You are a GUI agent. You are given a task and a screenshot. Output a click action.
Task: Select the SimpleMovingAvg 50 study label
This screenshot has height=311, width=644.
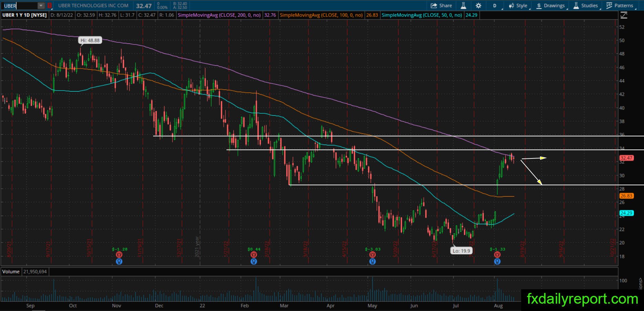click(422, 15)
